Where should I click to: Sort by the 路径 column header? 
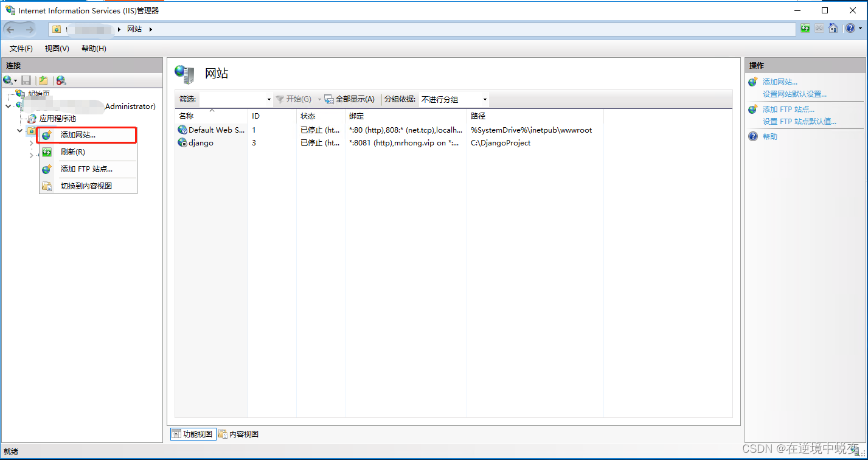(535, 116)
